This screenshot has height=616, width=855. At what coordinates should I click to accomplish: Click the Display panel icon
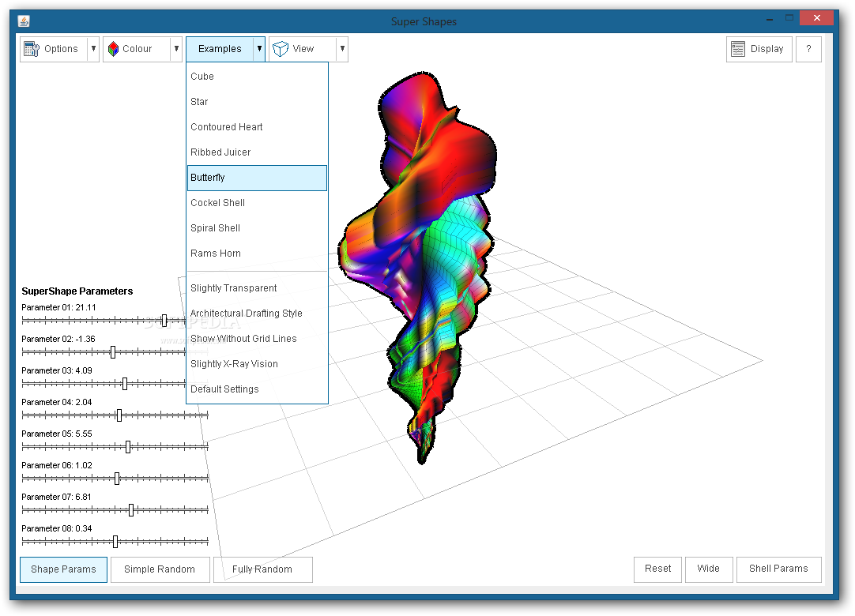(x=738, y=49)
